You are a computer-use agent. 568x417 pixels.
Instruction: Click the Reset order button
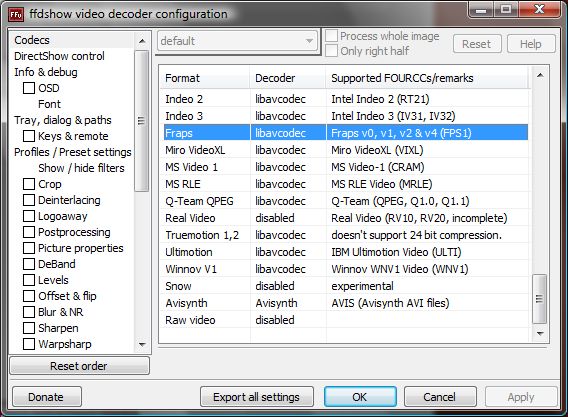(79, 366)
